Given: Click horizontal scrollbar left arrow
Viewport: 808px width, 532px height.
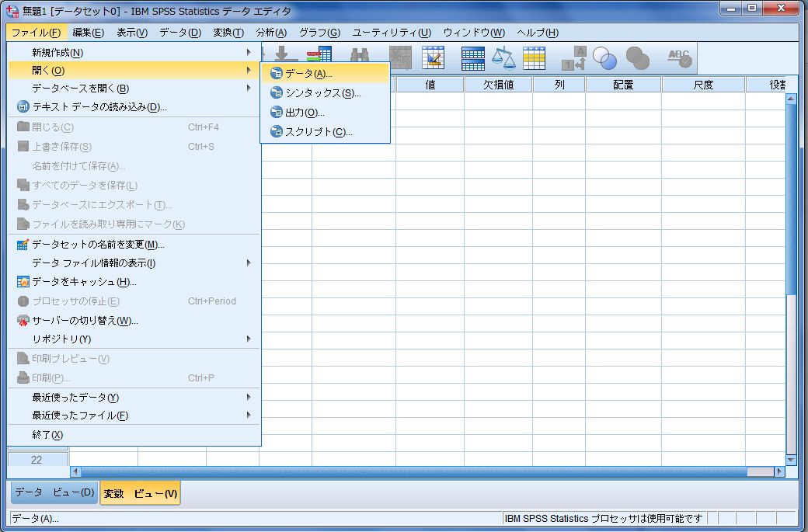Looking at the screenshot, I should coord(76,471).
